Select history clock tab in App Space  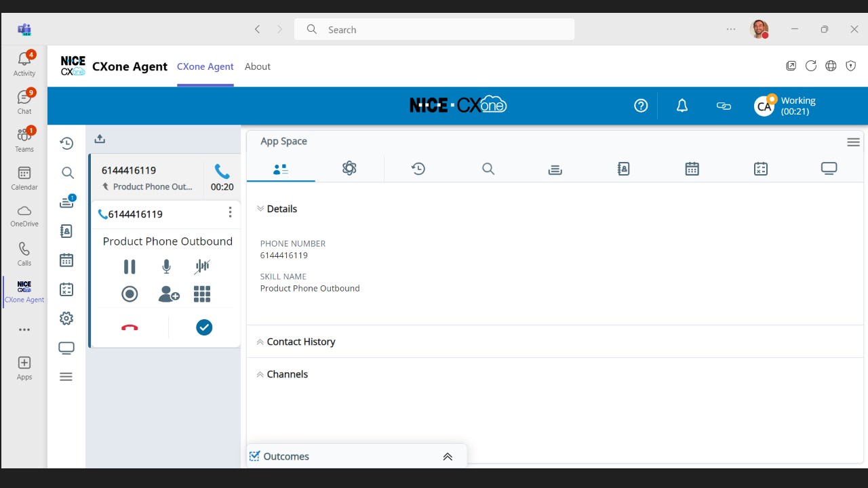[418, 169]
